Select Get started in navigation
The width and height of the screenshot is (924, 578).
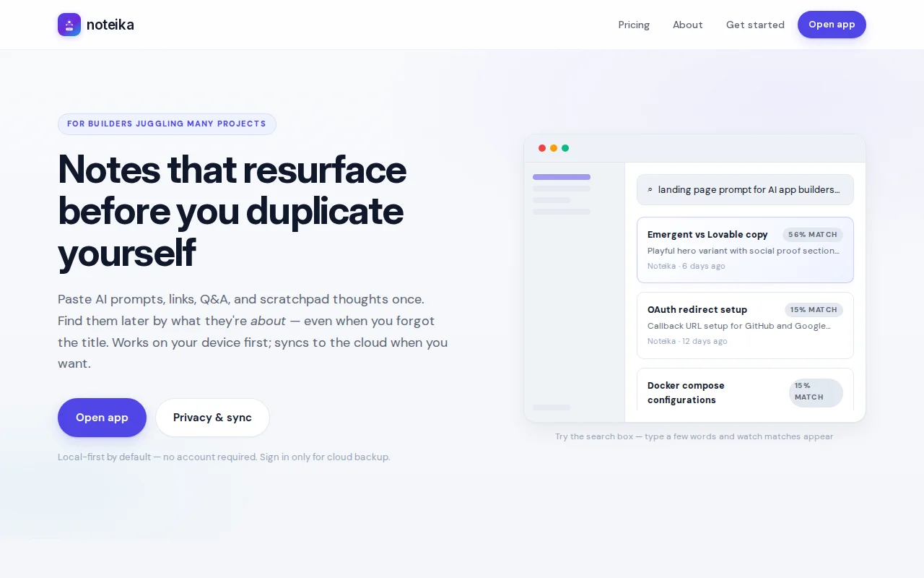(x=755, y=25)
